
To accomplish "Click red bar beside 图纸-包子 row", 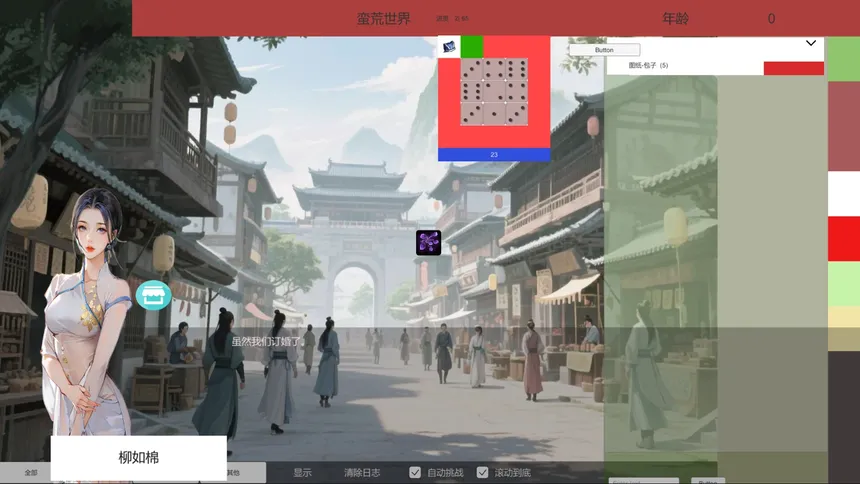I will [794, 69].
